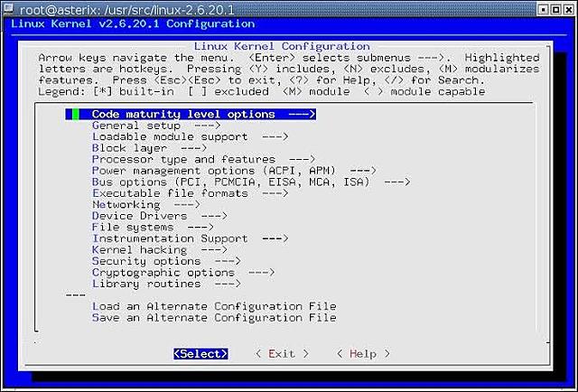Click the Exit button

click(282, 354)
